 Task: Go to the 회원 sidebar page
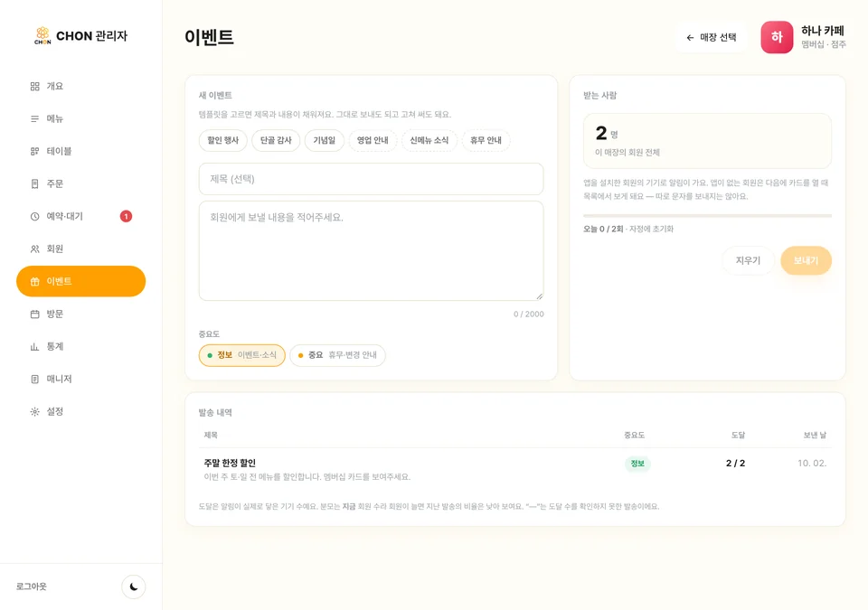[80, 249]
